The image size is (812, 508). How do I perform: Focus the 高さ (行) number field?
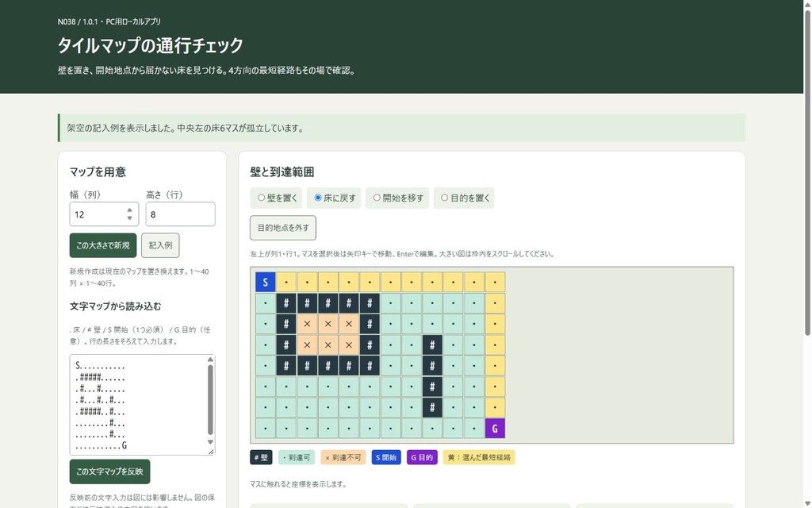[180, 214]
